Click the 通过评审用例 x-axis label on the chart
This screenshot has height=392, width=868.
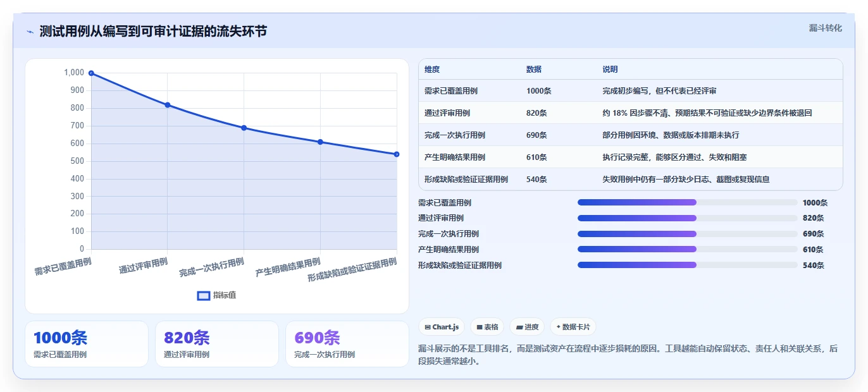point(144,266)
